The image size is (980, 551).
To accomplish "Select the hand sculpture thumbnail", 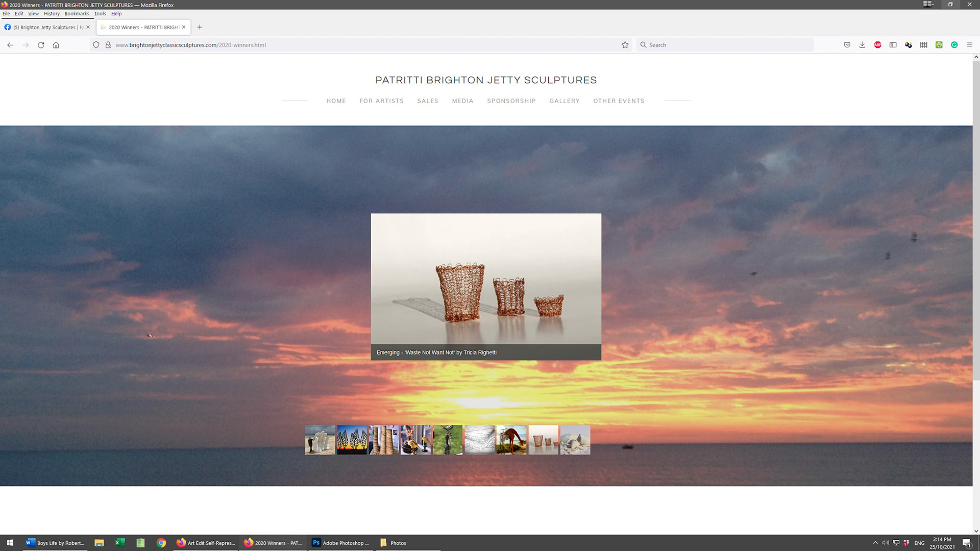I will click(320, 440).
